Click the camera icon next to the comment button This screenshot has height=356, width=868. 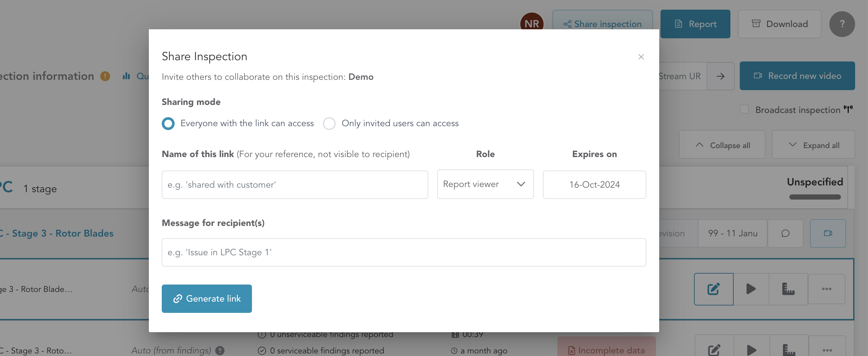click(x=828, y=233)
